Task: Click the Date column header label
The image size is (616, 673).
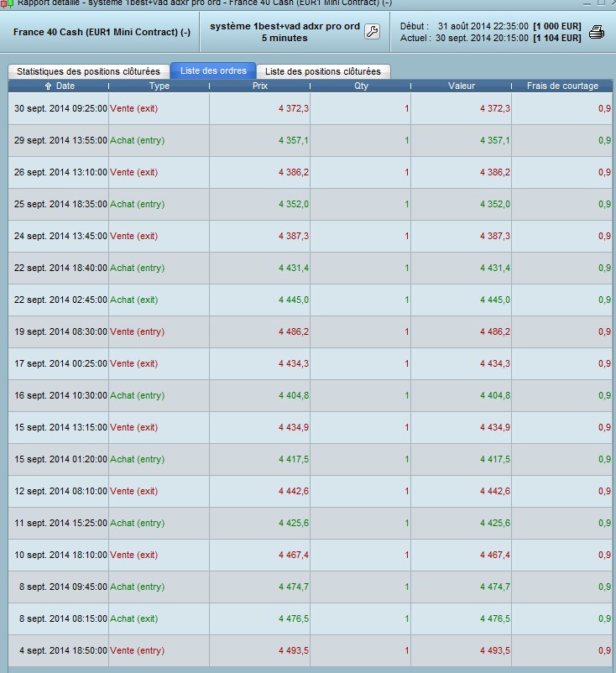Action: point(65,86)
